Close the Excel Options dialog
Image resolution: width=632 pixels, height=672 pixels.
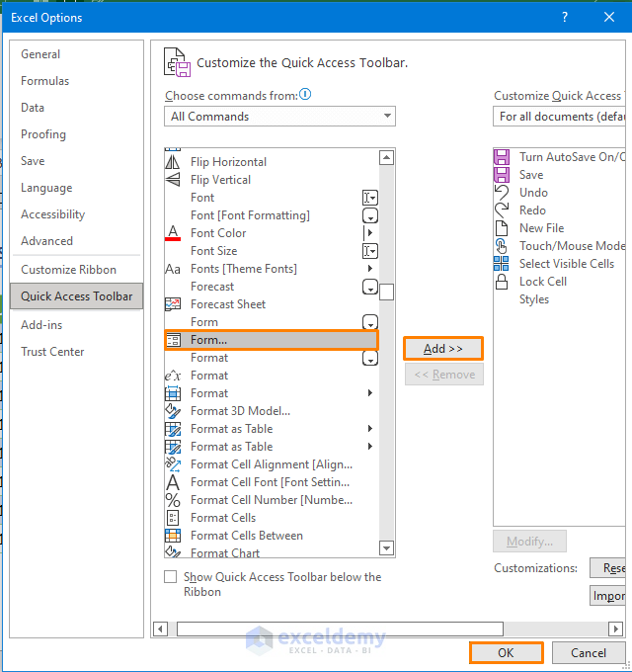[609, 17]
